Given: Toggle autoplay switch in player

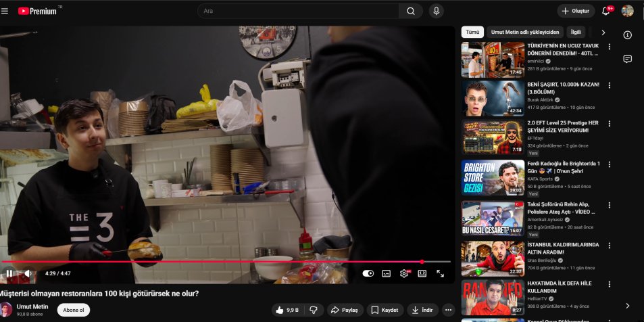Looking at the screenshot, I should pos(368,273).
